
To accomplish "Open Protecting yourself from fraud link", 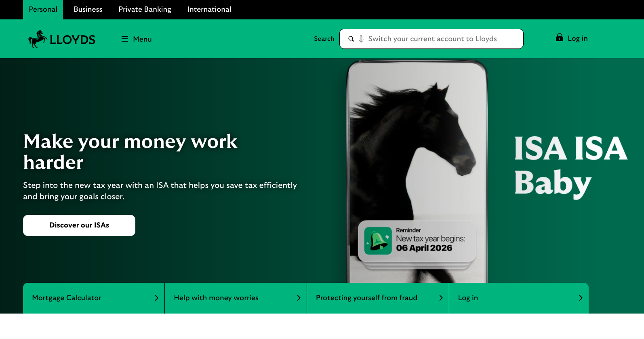I will coord(378,298).
